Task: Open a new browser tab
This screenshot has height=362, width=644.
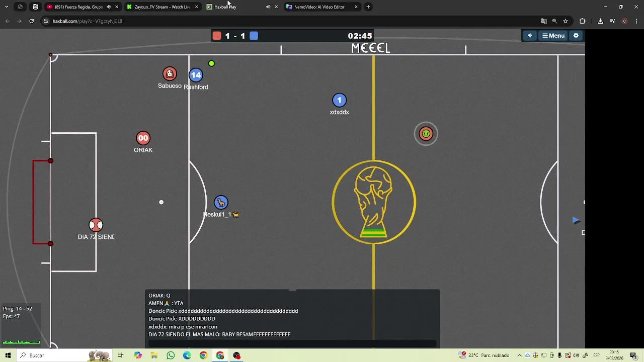Action: point(368,7)
